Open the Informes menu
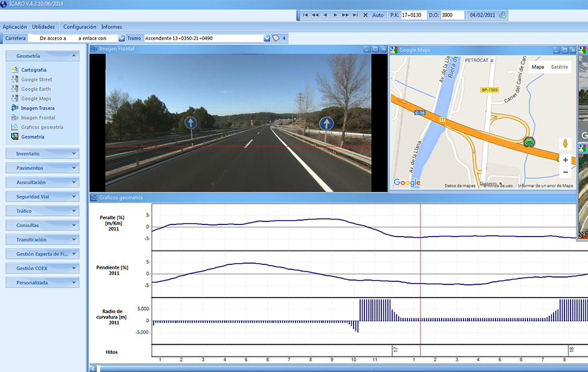The width and height of the screenshot is (588, 372). (x=111, y=27)
